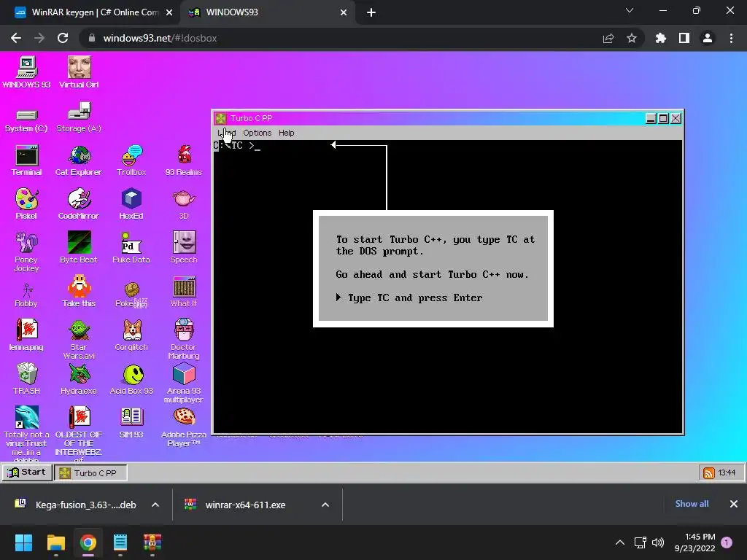Viewport: 747px width, 560px height.
Task: Open the Chrome three-dot menu
Action: 731,38
